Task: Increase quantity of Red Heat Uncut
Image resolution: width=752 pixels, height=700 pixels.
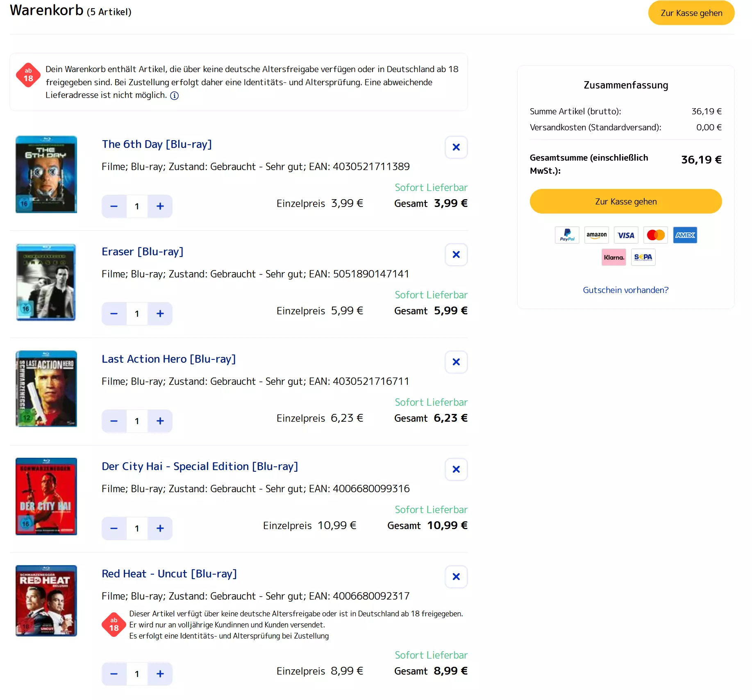Action: 160,674
